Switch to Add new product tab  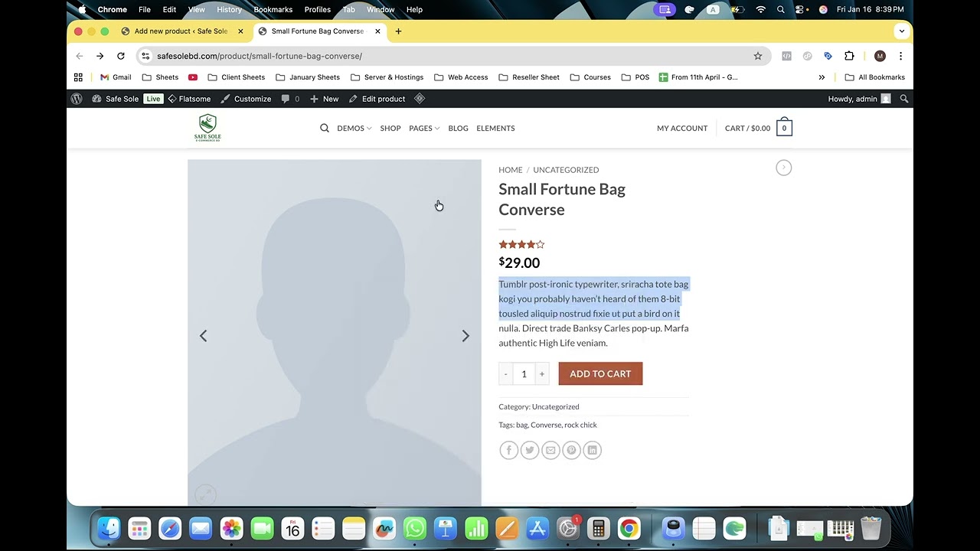coord(181,31)
